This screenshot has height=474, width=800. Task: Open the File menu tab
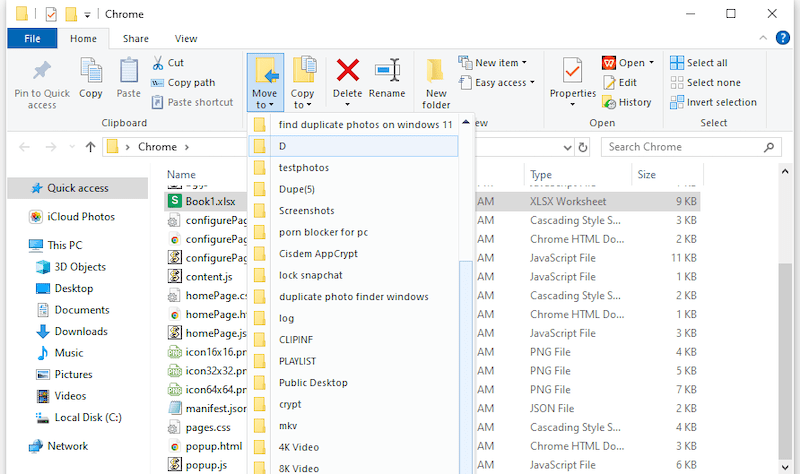[x=31, y=39]
